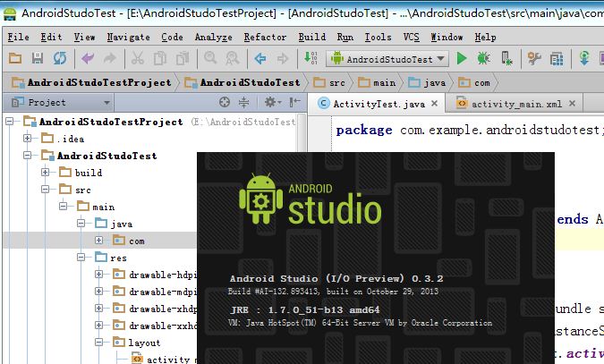
Task: Open the VCS menu
Action: click(x=411, y=37)
